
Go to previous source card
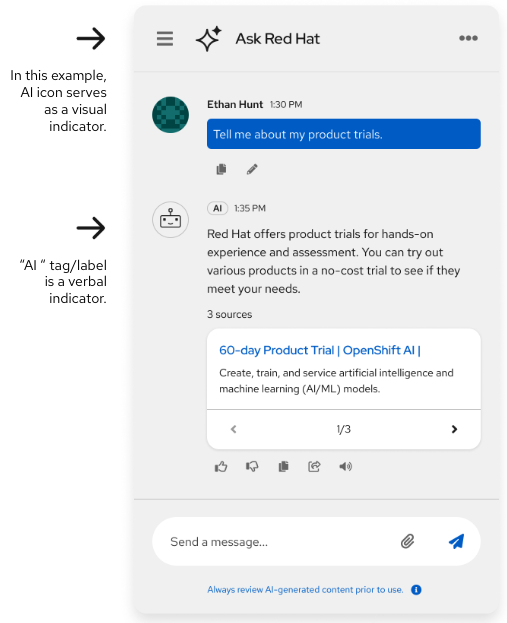pyautogui.click(x=234, y=429)
